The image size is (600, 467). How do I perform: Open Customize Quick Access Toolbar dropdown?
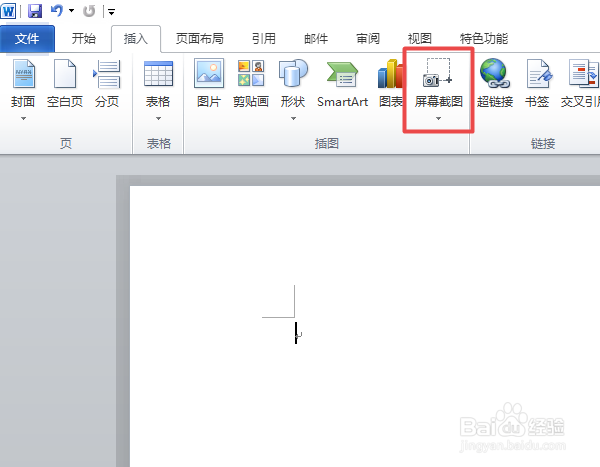[x=111, y=12]
